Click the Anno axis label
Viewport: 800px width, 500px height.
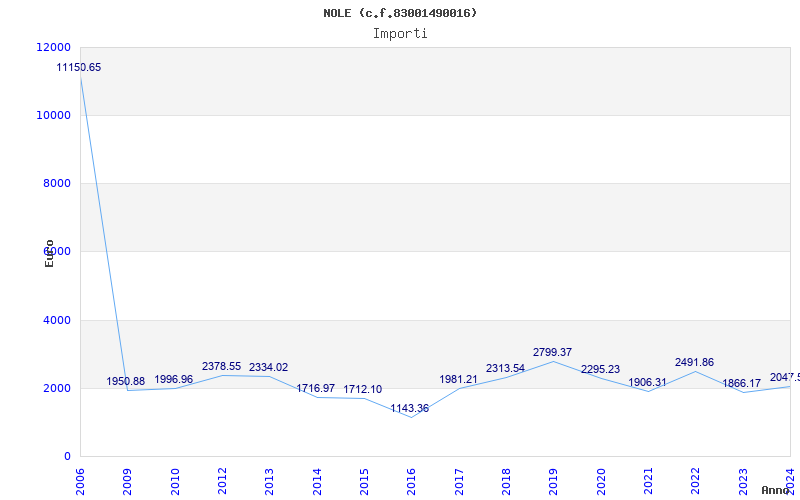click(x=776, y=490)
